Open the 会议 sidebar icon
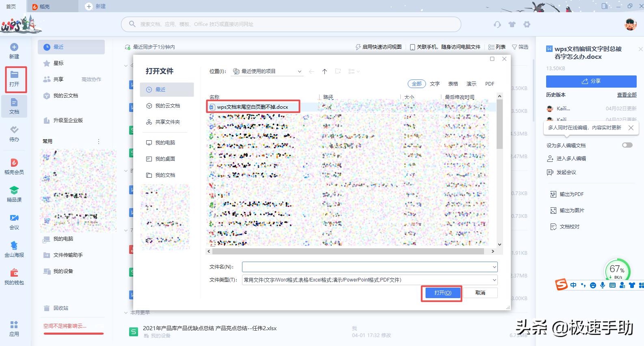Image resolution: width=644 pixels, height=346 pixels. coord(14,222)
